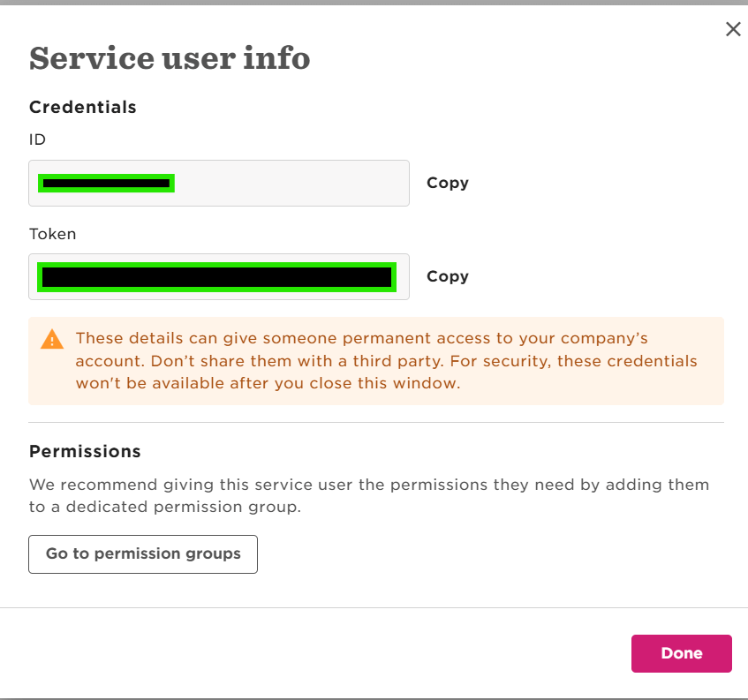The image size is (748, 700).
Task: Copy the service user Token
Action: 448,276
